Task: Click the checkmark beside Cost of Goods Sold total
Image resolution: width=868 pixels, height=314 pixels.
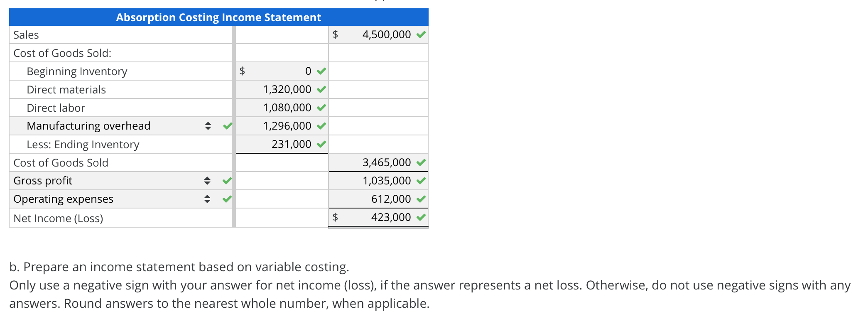Action: pyautogui.click(x=421, y=162)
